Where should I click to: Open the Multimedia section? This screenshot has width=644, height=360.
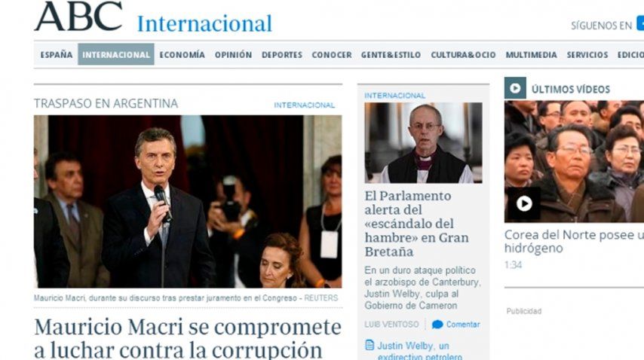pos(531,54)
